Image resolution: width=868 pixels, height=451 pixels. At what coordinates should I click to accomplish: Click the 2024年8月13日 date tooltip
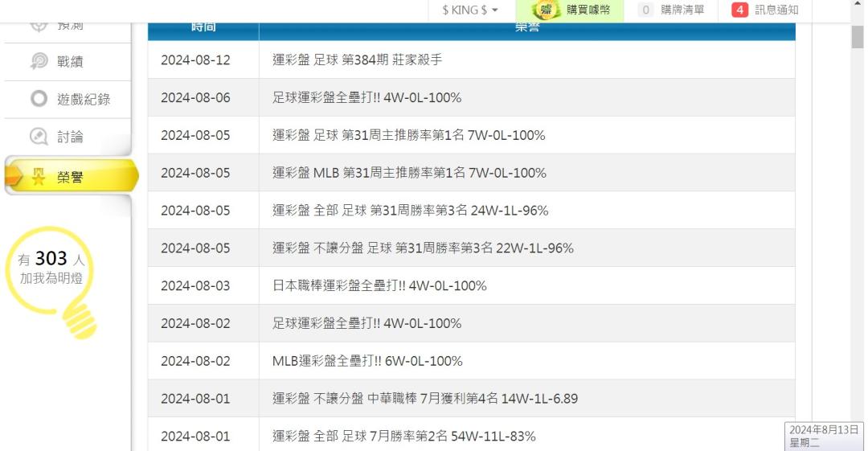(x=824, y=436)
